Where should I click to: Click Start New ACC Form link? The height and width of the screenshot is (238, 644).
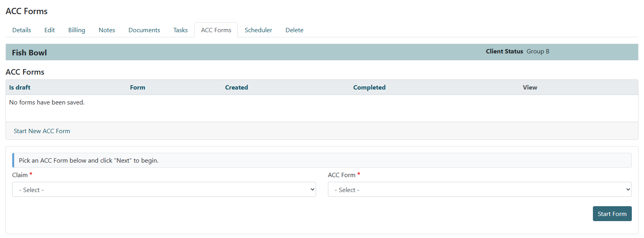point(42,131)
